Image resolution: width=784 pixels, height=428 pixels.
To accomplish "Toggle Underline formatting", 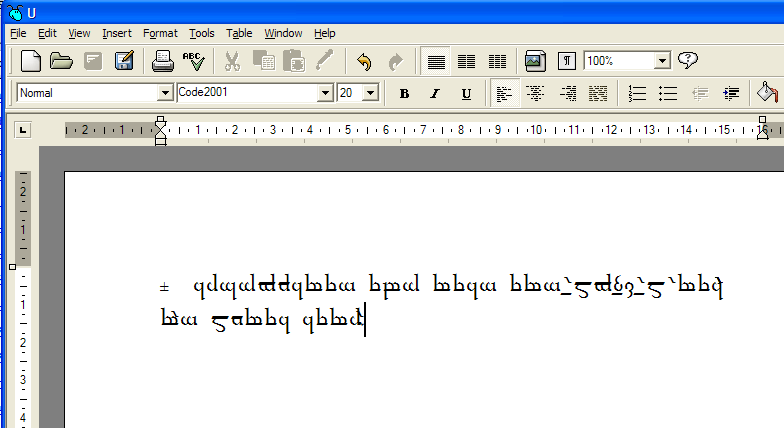I will point(466,93).
